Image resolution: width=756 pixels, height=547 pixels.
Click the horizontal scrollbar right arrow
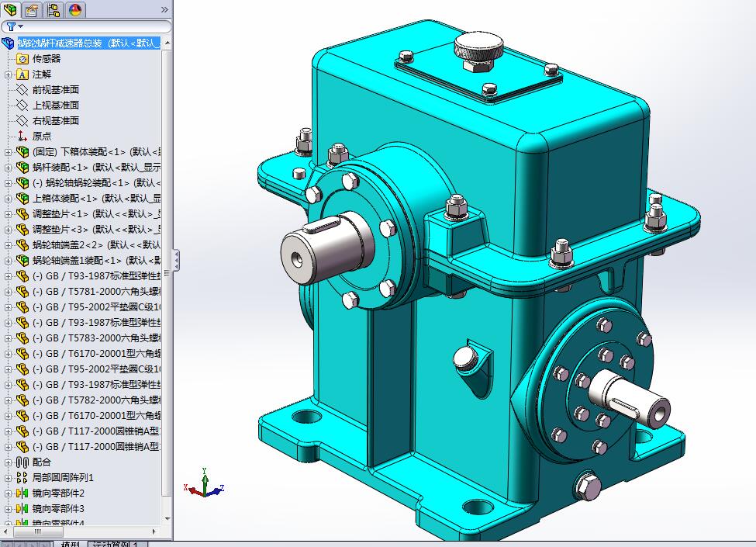click(154, 531)
